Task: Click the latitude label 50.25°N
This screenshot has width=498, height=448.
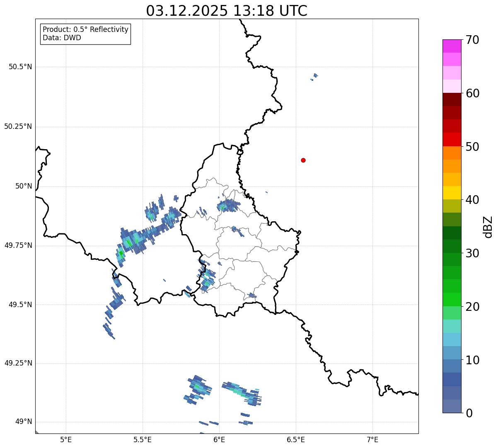Action: point(18,126)
